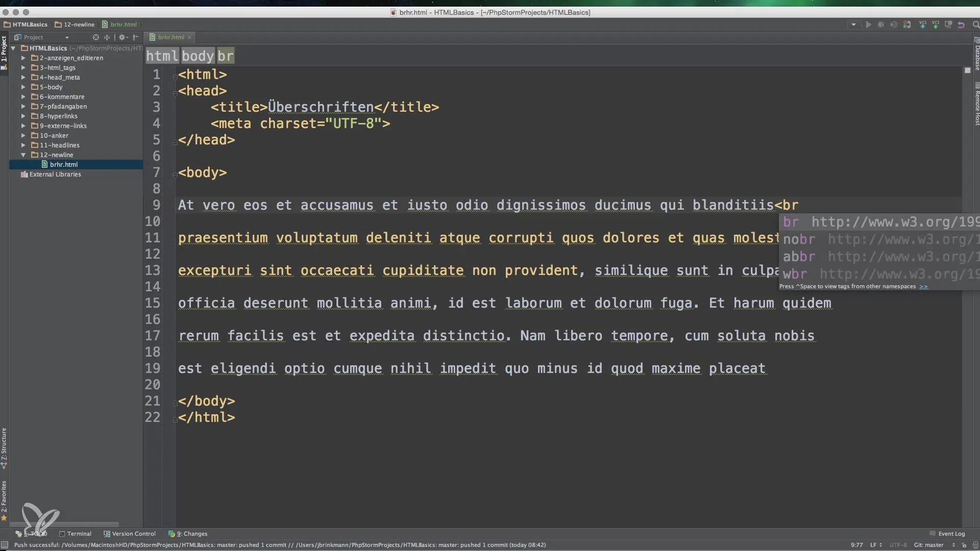980x551 pixels.
Task: Select External Libraries in project tree
Action: click(51, 174)
